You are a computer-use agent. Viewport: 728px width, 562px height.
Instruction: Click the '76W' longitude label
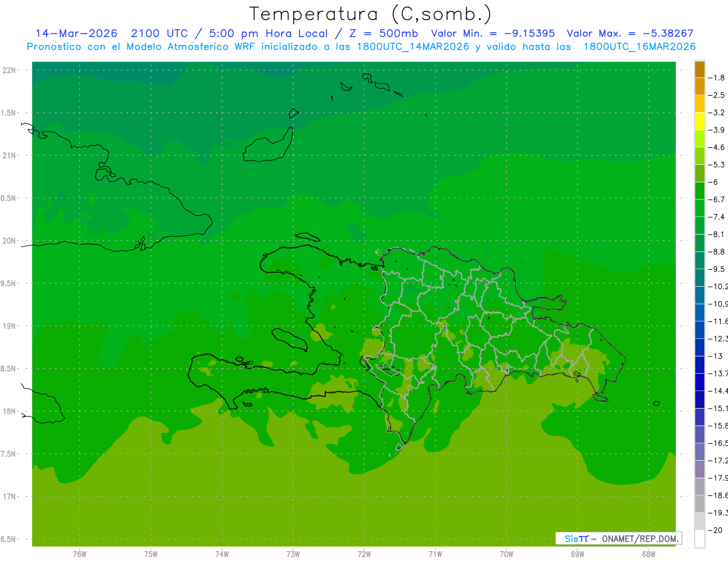pos(79,554)
